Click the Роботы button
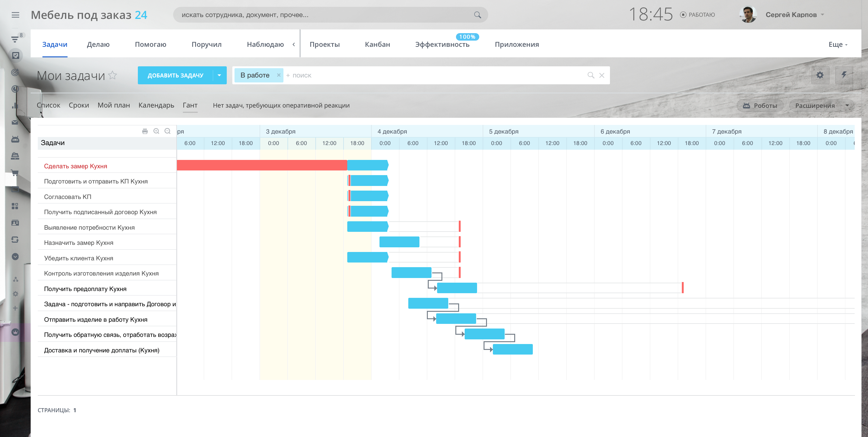The image size is (868, 437). (x=760, y=106)
